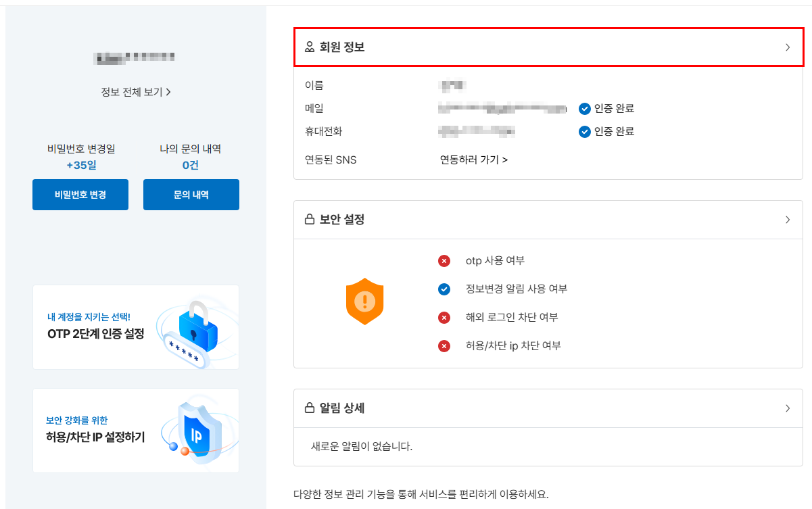The width and height of the screenshot is (812, 509).
Task: Toggle the otp 사용 여부 status
Action: tap(444, 261)
